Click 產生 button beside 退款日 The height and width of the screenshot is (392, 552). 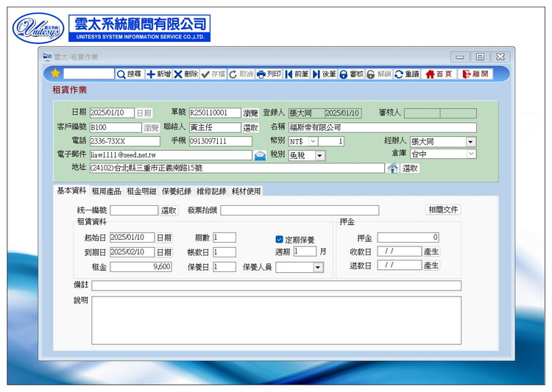(431, 265)
